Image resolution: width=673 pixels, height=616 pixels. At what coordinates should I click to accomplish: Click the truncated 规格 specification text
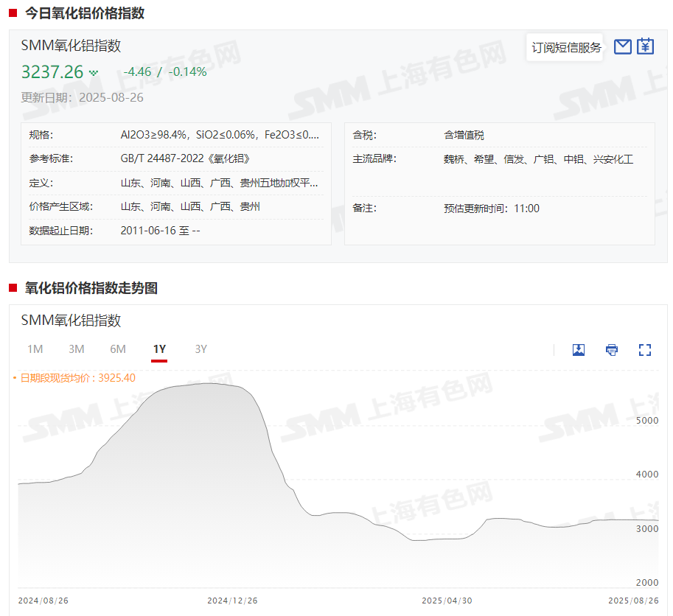(x=220, y=135)
